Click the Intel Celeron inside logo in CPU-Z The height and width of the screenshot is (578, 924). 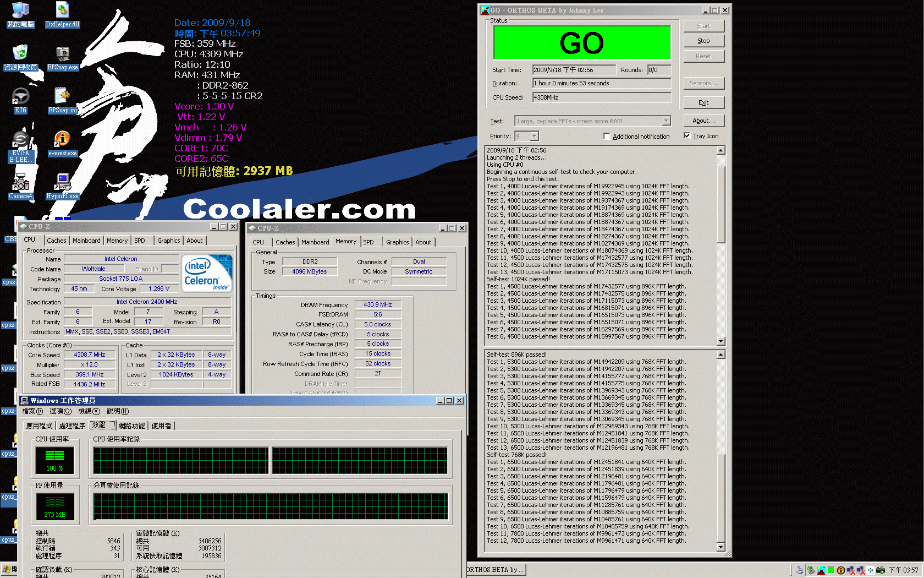pyautogui.click(x=207, y=273)
